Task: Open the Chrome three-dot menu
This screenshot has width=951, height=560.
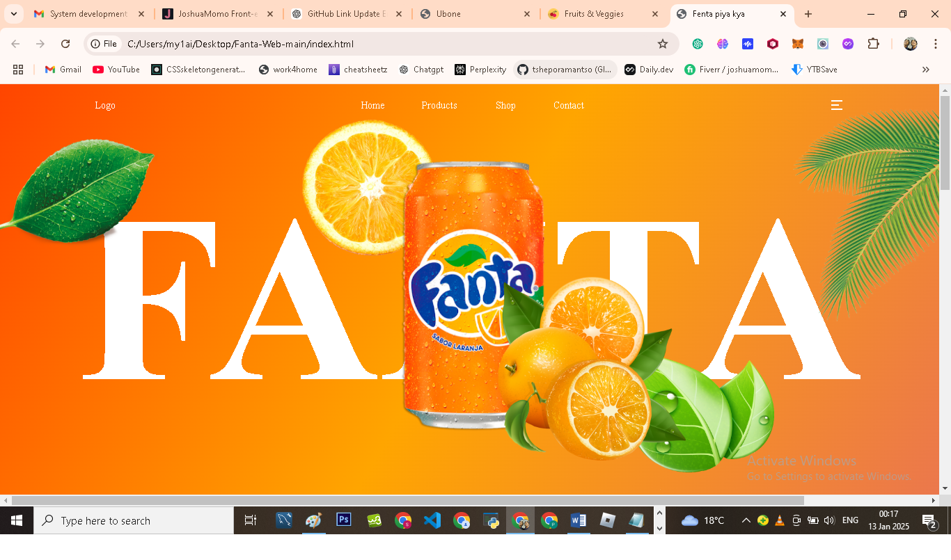Action: (x=935, y=44)
